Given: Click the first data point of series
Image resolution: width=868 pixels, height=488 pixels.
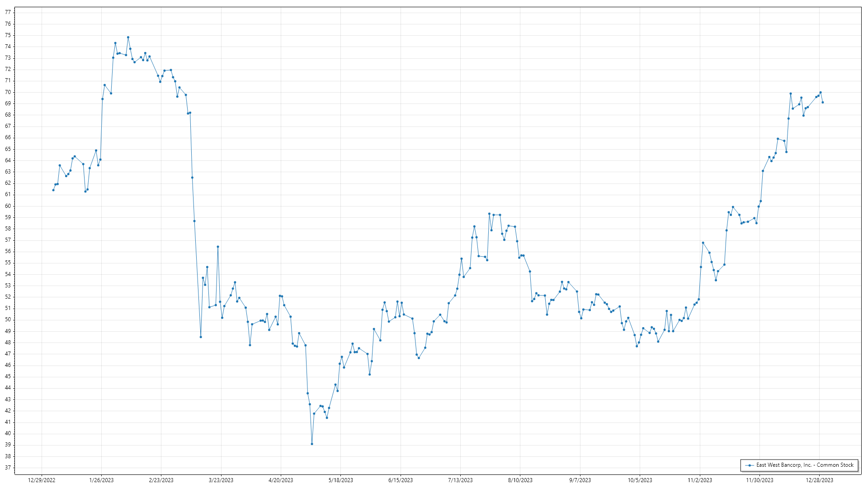Looking at the screenshot, I should (x=53, y=190).
